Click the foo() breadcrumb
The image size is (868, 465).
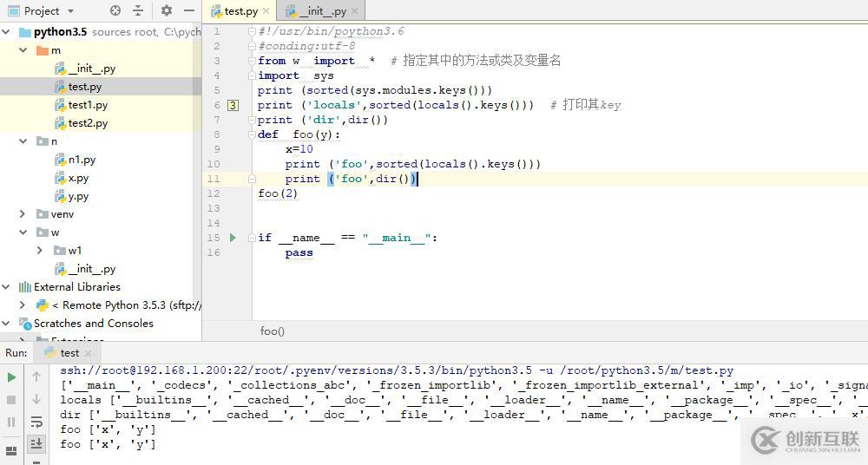273,331
